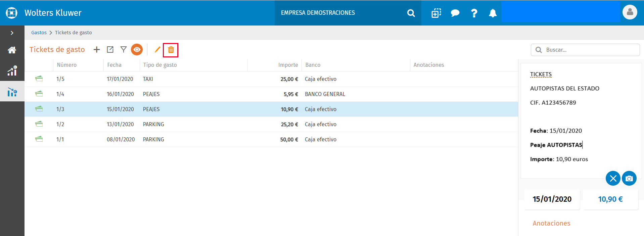This screenshot has width=644, height=236.
Task: Select ticket row 1/5
Action: coord(271,79)
